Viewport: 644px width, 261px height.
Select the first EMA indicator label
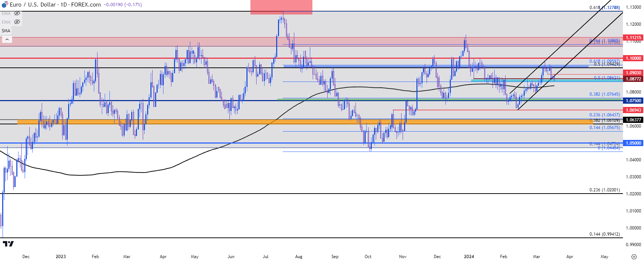coord(6,13)
